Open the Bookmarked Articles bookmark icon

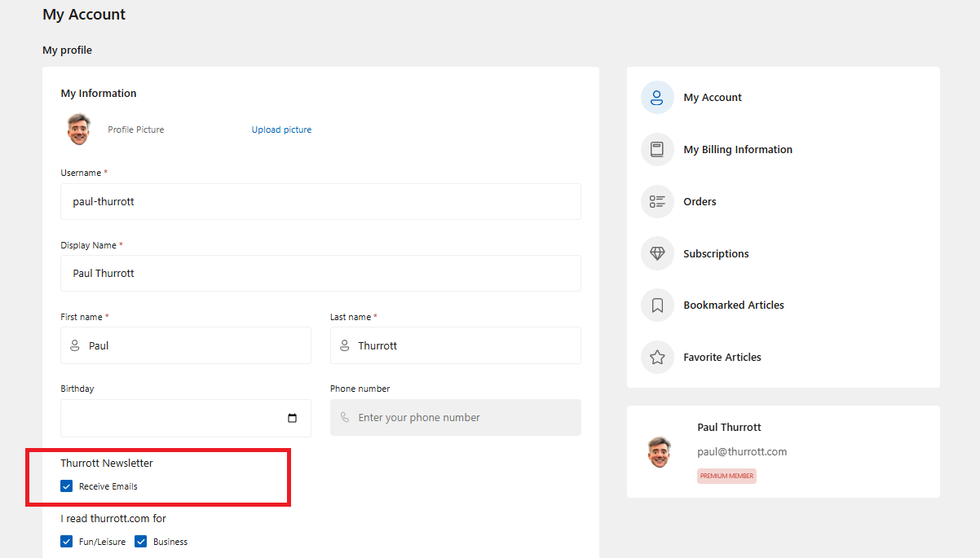coord(657,305)
